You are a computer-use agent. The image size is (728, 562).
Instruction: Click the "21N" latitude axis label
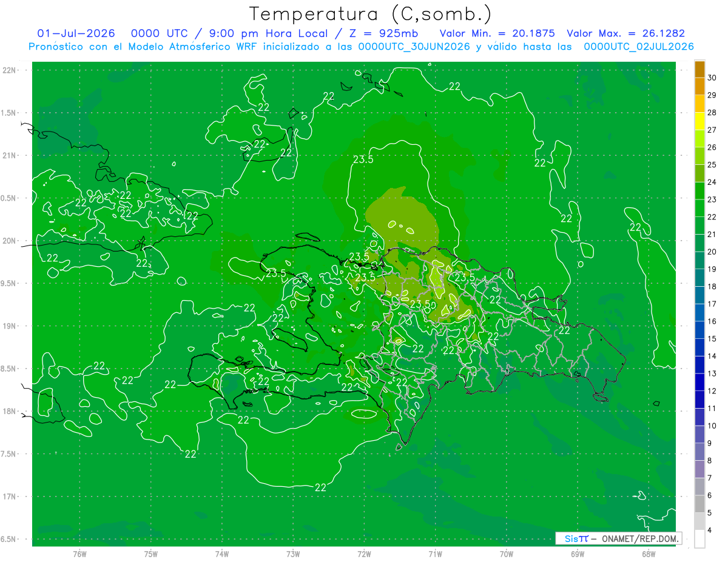pos(10,155)
